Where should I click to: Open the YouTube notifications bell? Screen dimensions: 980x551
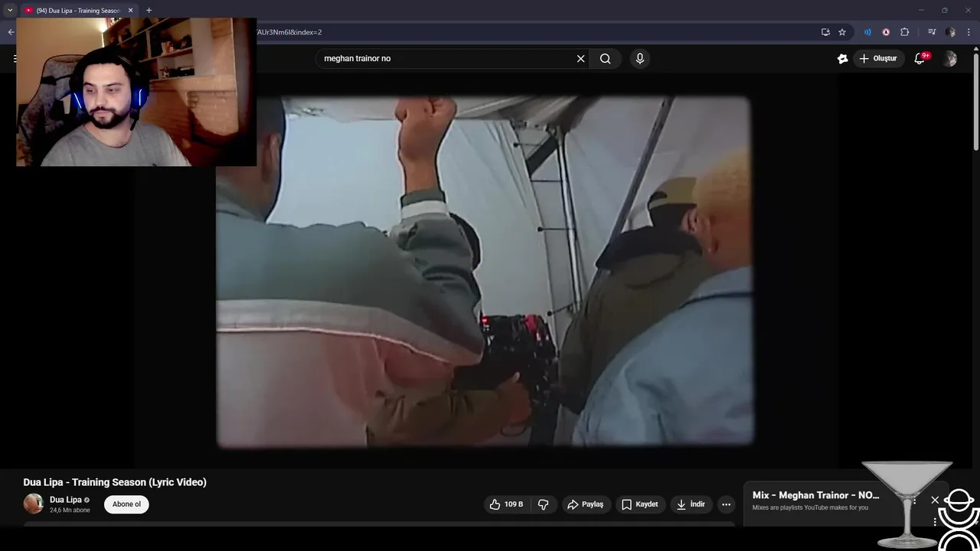point(920,58)
